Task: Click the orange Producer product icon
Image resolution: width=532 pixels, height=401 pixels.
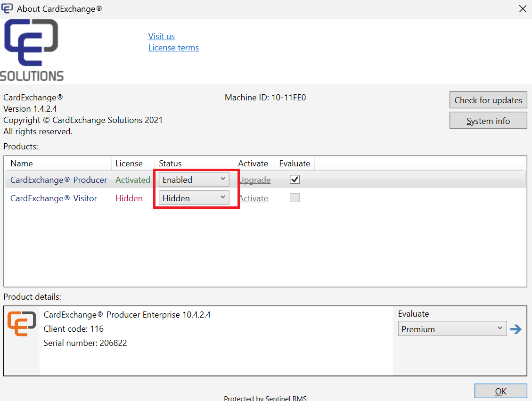Action: tap(22, 324)
